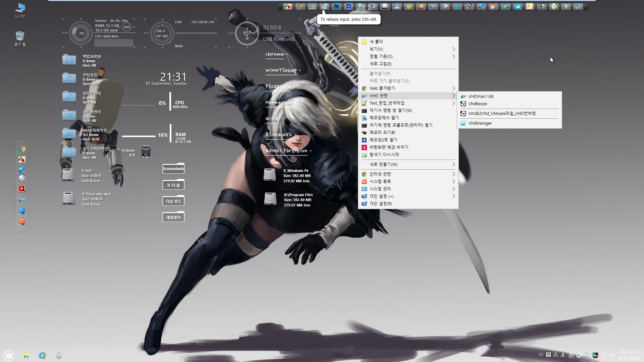Select VhdManager in submenu
The height and width of the screenshot is (362, 644).
[509, 123]
